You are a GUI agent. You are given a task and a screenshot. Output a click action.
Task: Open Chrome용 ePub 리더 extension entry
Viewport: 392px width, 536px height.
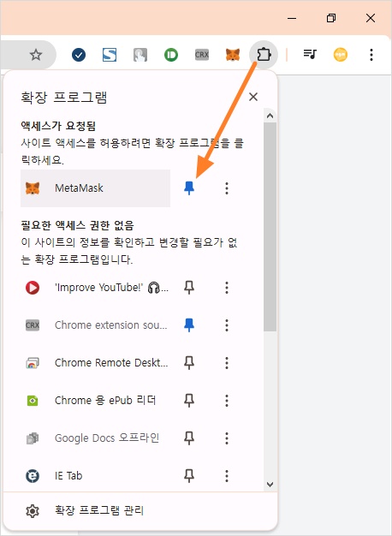95,401
